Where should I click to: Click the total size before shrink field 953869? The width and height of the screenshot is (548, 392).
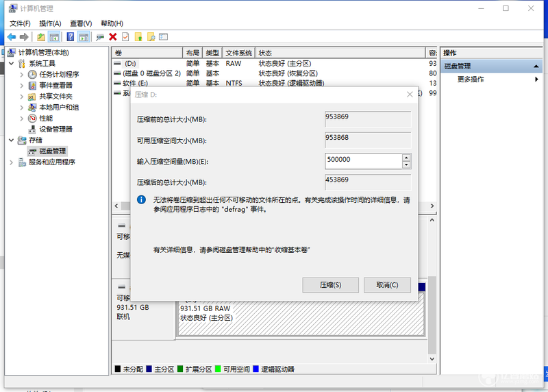(368, 119)
